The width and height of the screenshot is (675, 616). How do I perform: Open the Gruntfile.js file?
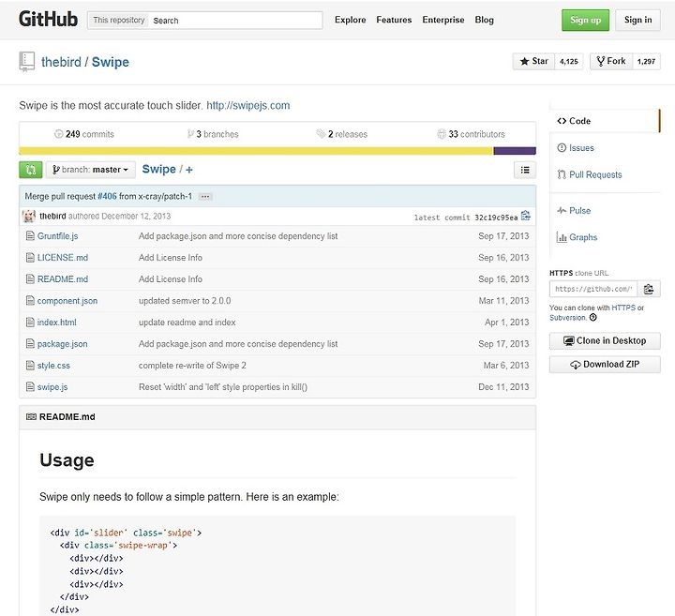pyautogui.click(x=58, y=236)
